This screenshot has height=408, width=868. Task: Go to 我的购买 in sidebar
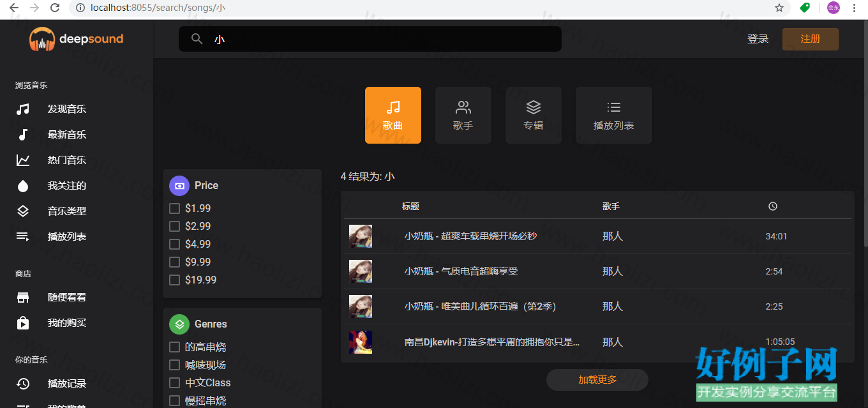(x=67, y=323)
